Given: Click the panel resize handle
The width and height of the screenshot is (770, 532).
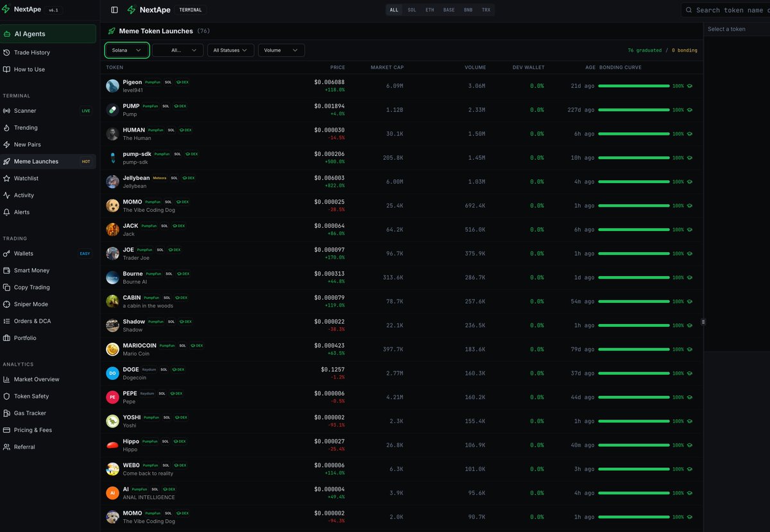Looking at the screenshot, I should pyautogui.click(x=703, y=322).
